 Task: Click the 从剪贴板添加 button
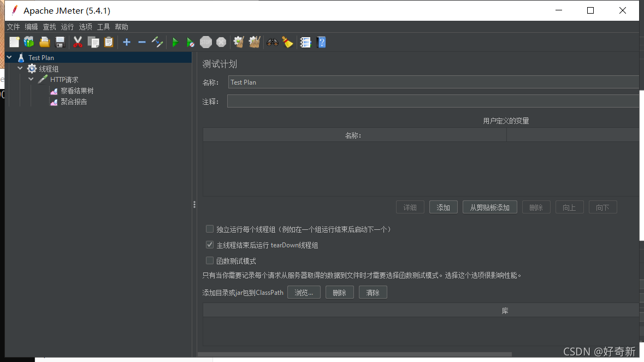[489, 207]
